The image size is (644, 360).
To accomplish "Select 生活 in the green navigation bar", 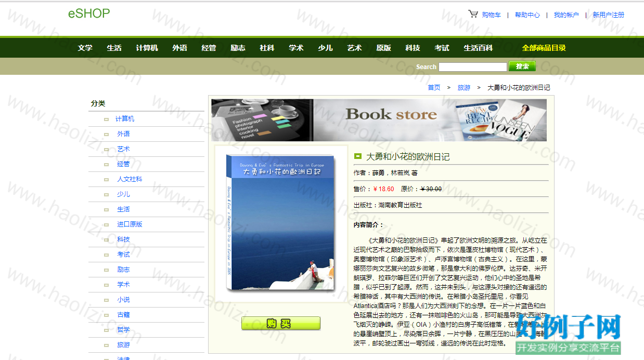I will pyautogui.click(x=114, y=48).
